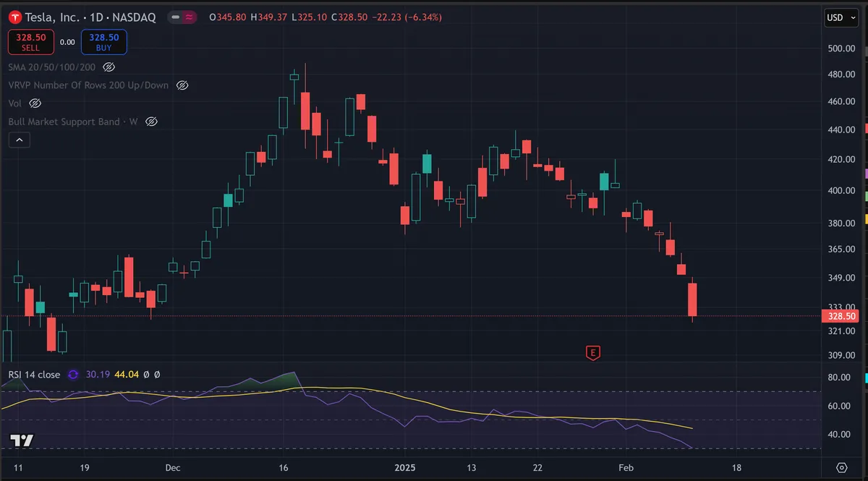Click the Dec label on time axis
The image size is (868, 481).
coord(172,468)
